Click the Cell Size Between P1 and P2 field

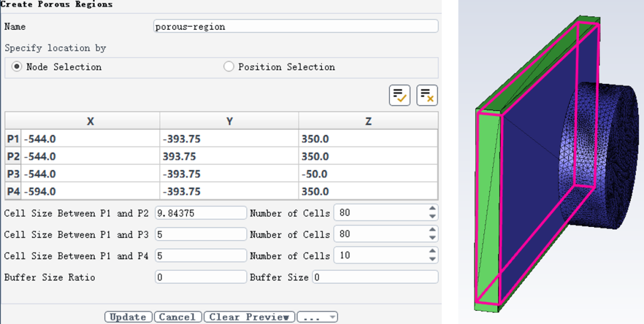200,213
